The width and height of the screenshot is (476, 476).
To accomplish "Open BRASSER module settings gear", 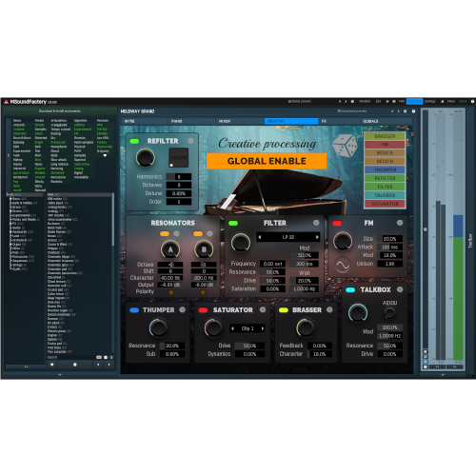I will pos(329,309).
